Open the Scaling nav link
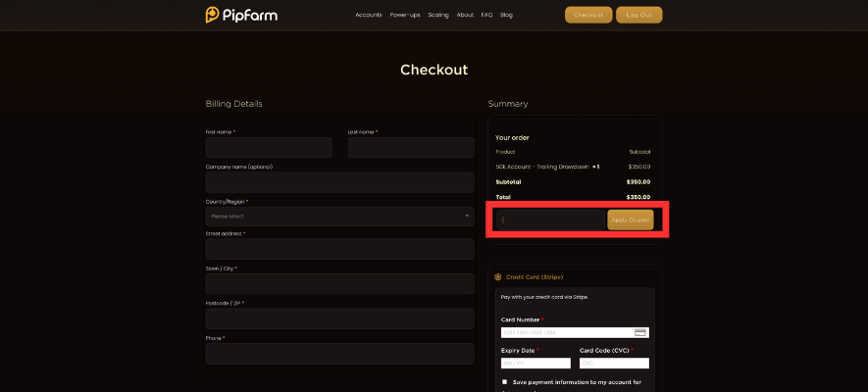The height and width of the screenshot is (392, 868). tap(438, 15)
